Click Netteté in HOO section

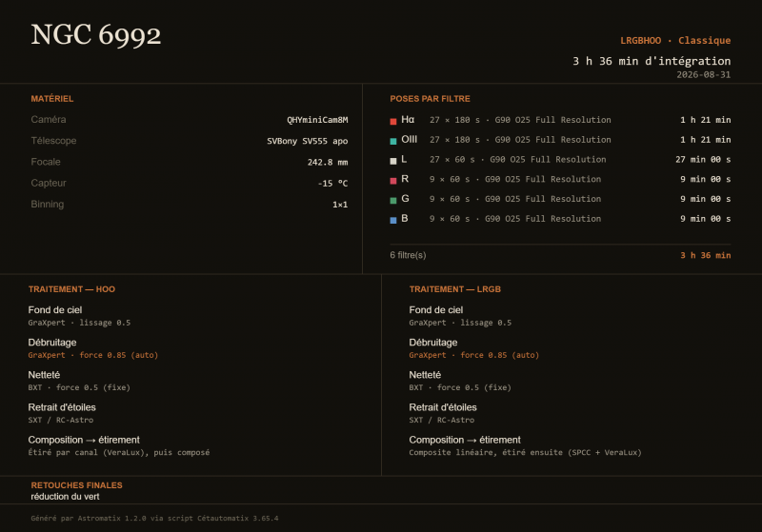pos(44,375)
